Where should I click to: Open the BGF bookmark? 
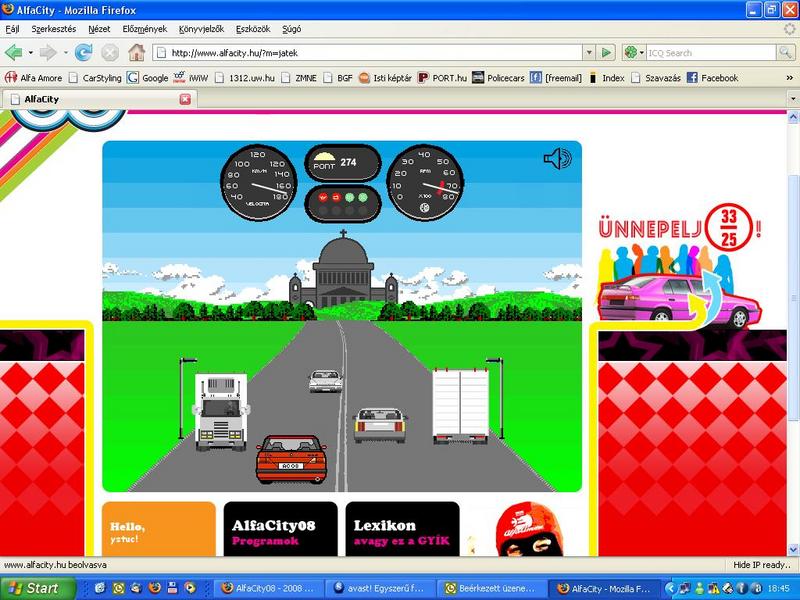click(338, 78)
